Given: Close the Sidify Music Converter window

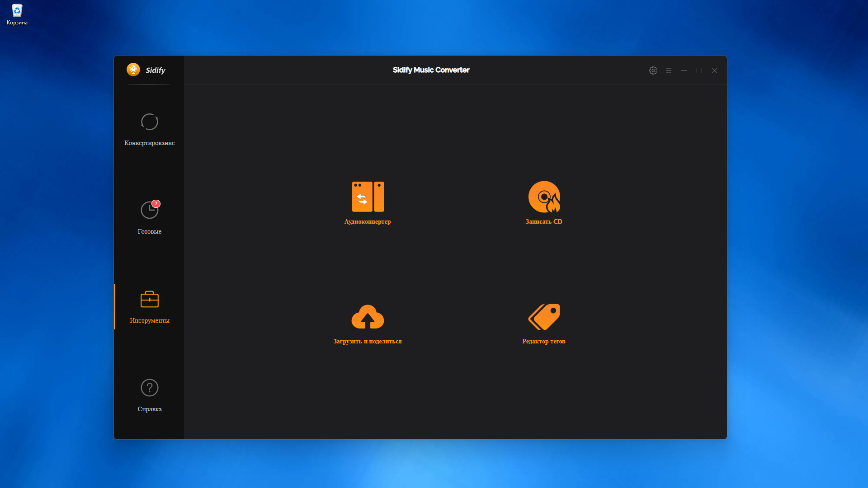Looking at the screenshot, I should coord(715,70).
